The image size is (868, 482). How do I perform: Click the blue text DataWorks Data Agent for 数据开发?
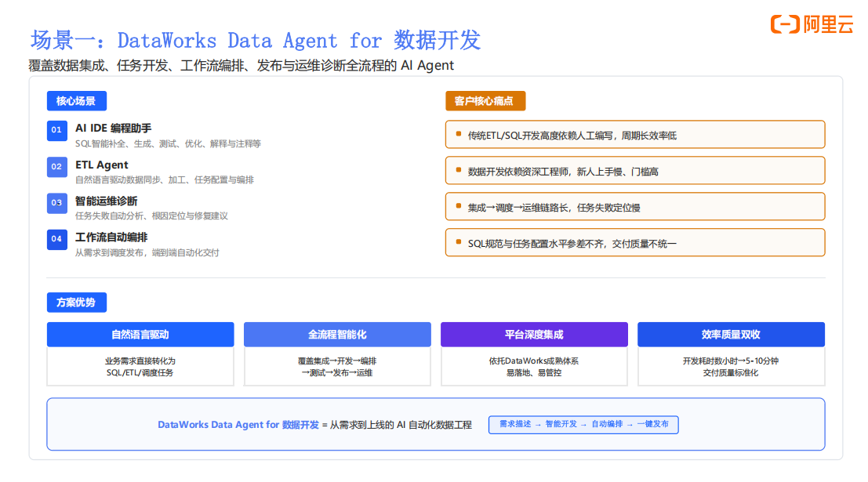pos(238,425)
